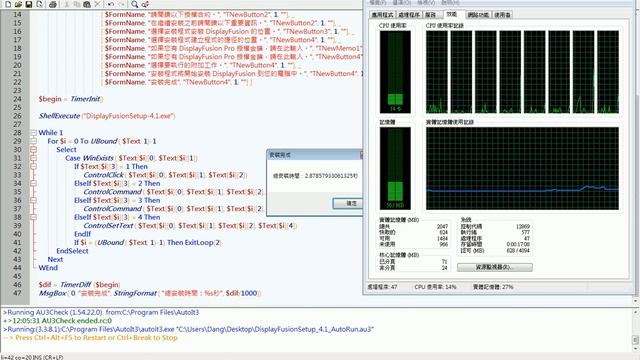Switch to Task Manager's 應用程式 tab
The width and height of the screenshot is (640, 360).
[x=382, y=15]
